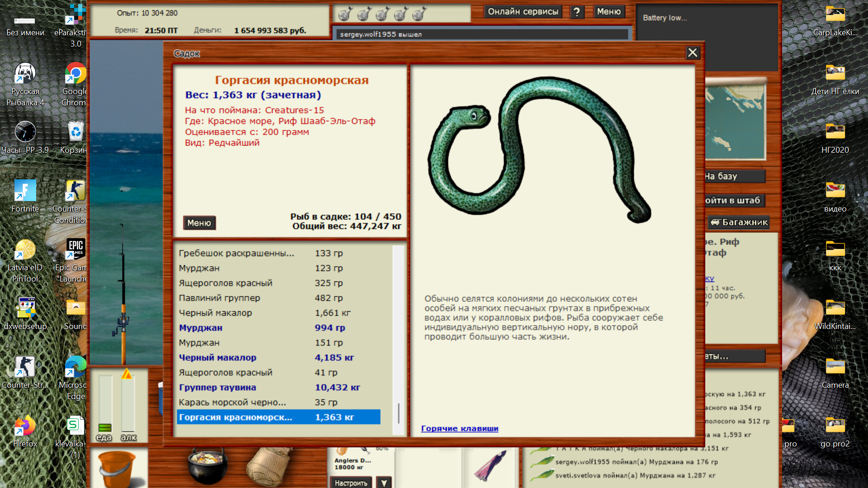Open the CarpLakeKi... folder icon
868x488 pixels.
coord(835,21)
